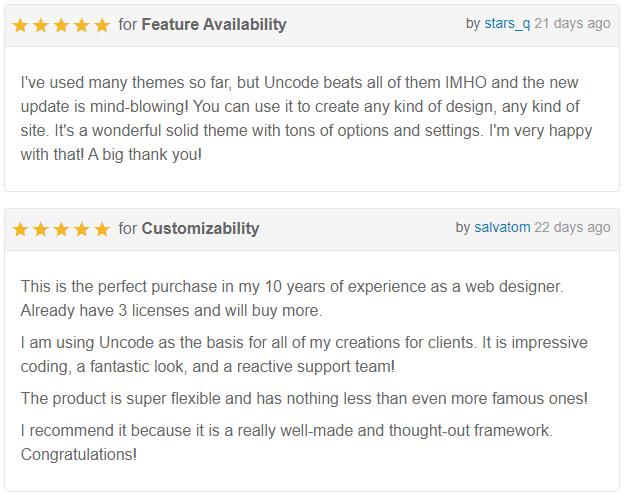Click fourth star in Customizability rating
627x497 pixels.
tap(82, 230)
